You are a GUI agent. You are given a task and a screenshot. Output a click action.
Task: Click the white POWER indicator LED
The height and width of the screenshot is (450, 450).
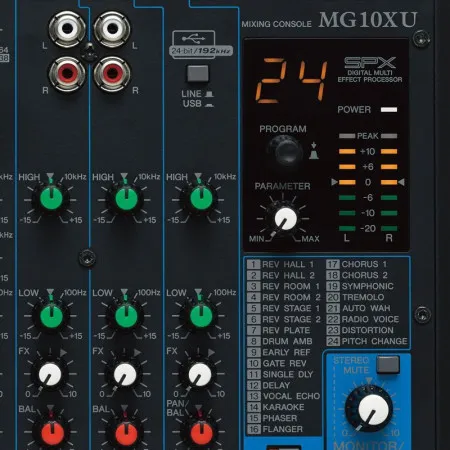point(389,110)
